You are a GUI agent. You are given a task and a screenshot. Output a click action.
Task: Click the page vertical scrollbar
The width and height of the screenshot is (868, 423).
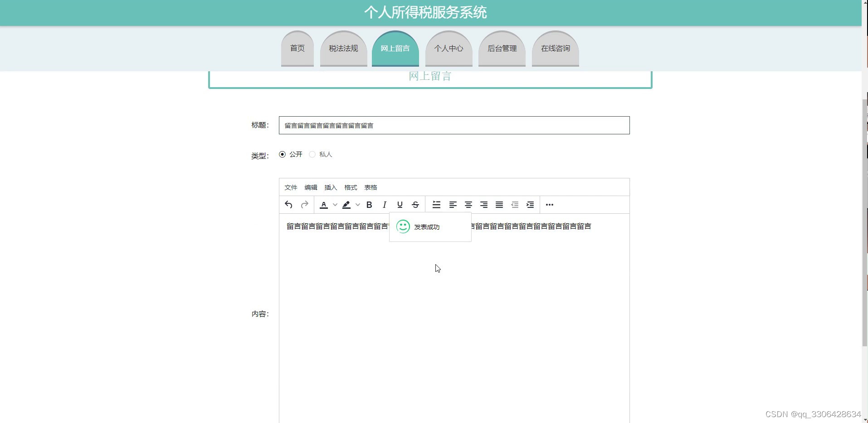[x=864, y=222]
